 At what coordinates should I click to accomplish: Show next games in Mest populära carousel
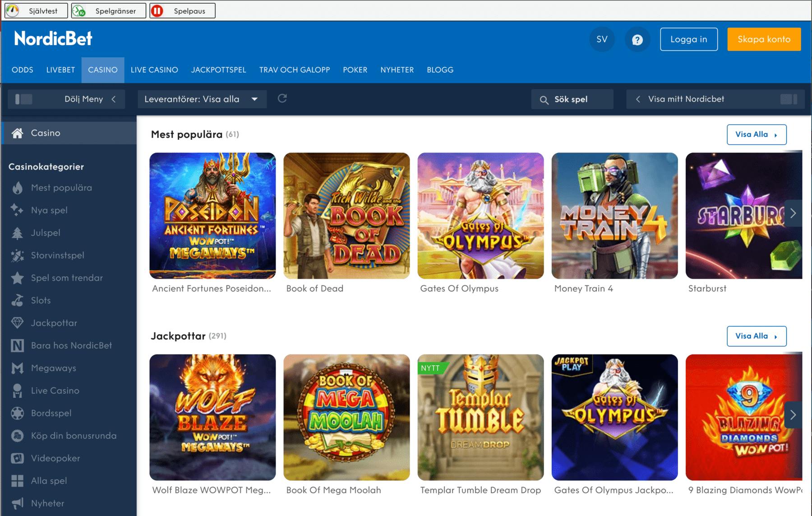tap(793, 213)
